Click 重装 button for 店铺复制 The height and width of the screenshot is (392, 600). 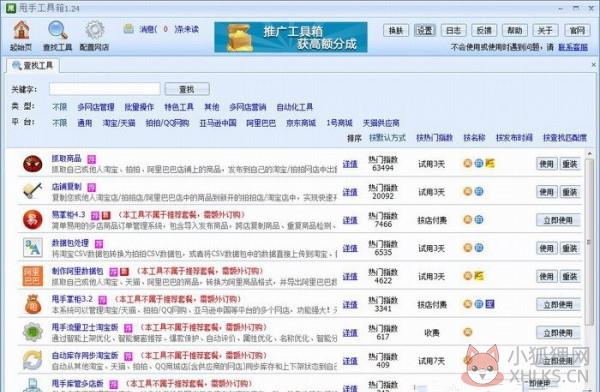[x=570, y=192]
